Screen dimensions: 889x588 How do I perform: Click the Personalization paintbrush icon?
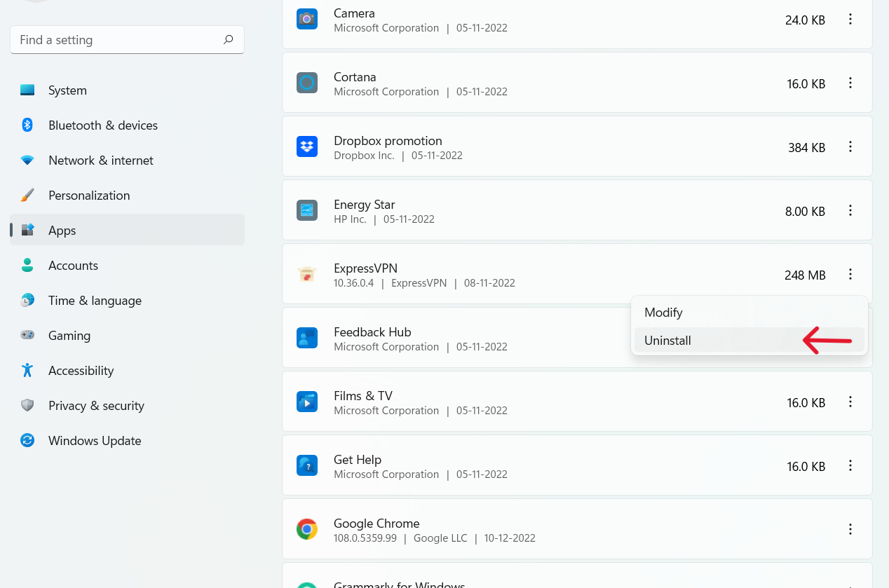point(27,196)
